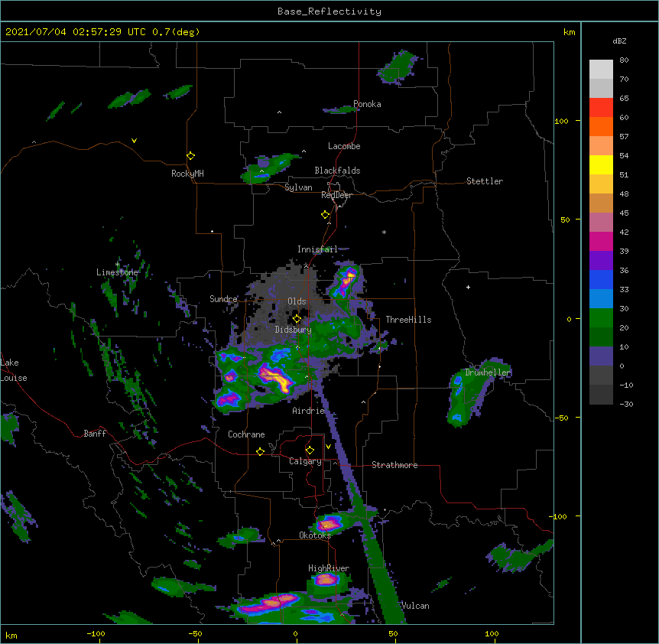This screenshot has width=659, height=644.
Task: Click the Blackfalds town label
Action: pos(337,171)
